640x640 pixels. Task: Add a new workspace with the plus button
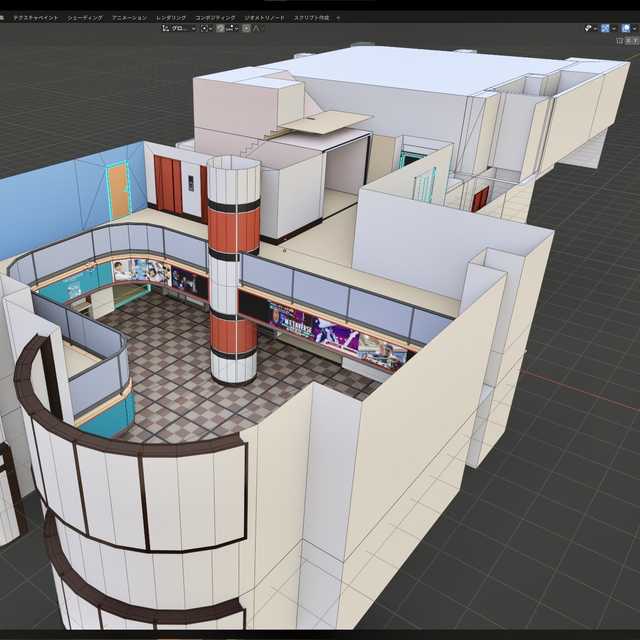tap(338, 18)
